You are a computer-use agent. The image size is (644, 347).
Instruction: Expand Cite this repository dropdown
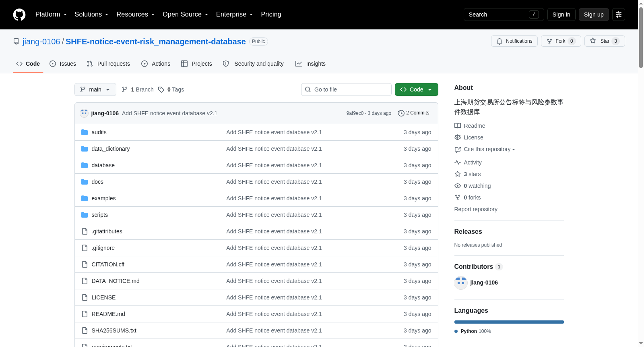pos(489,149)
